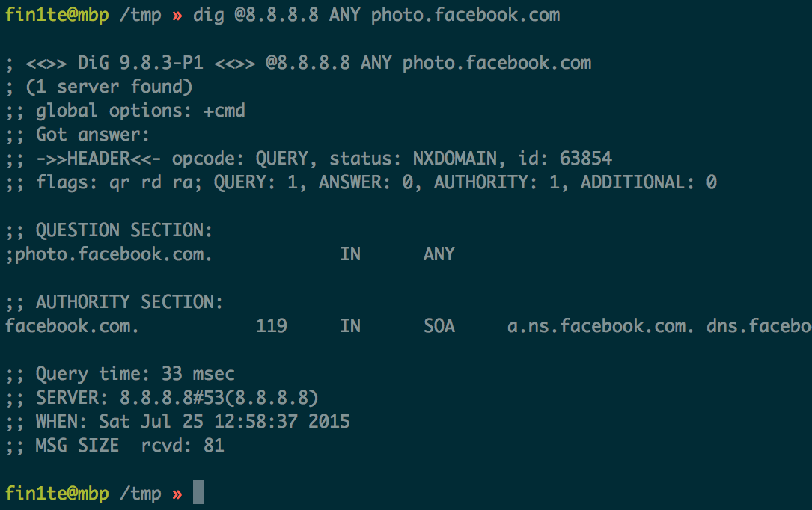Click the 'MSG SIZE rcvd: 81' line
This screenshot has height=510, width=812.
point(115,446)
